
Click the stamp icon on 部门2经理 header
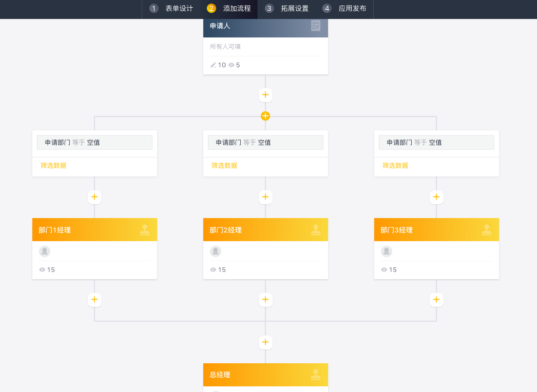[x=316, y=230]
